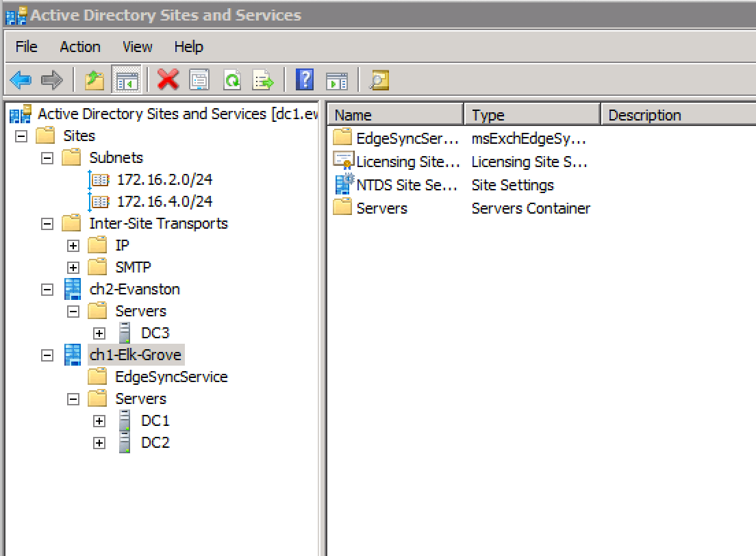
Task: Select the Licensing Site... row name
Action: coord(408,162)
